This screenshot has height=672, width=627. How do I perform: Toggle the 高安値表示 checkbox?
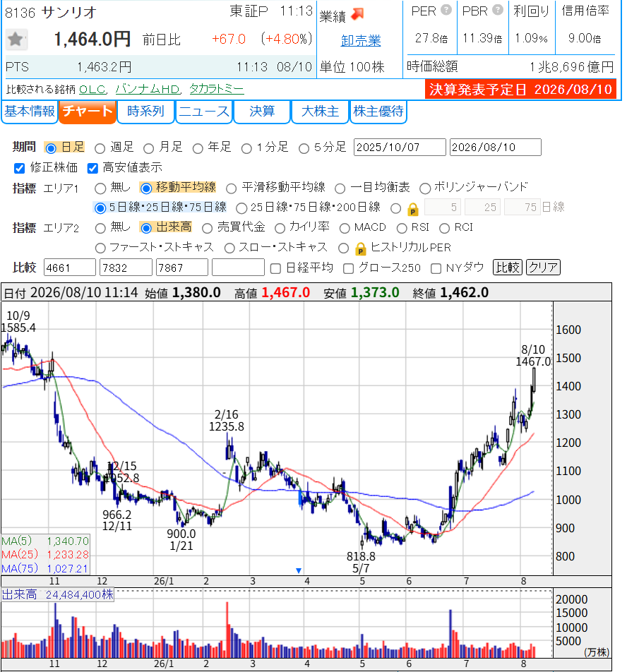pos(92,168)
